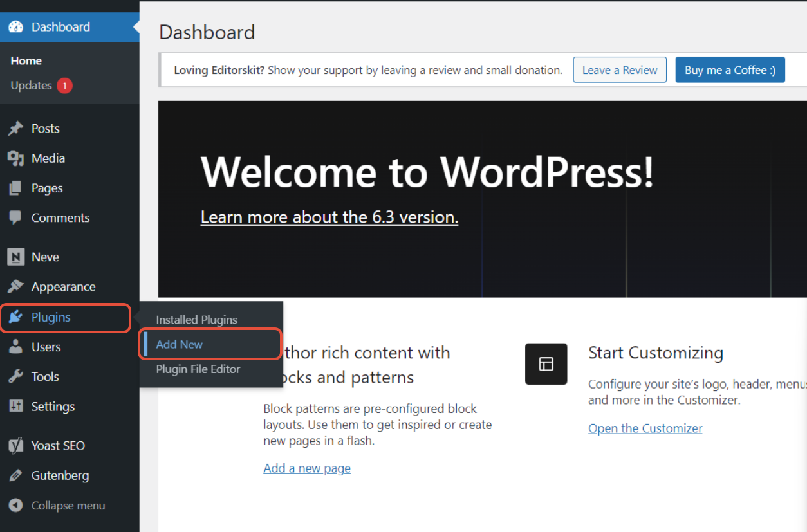
Task: Click the Start Customizing heading
Action: [x=656, y=353]
